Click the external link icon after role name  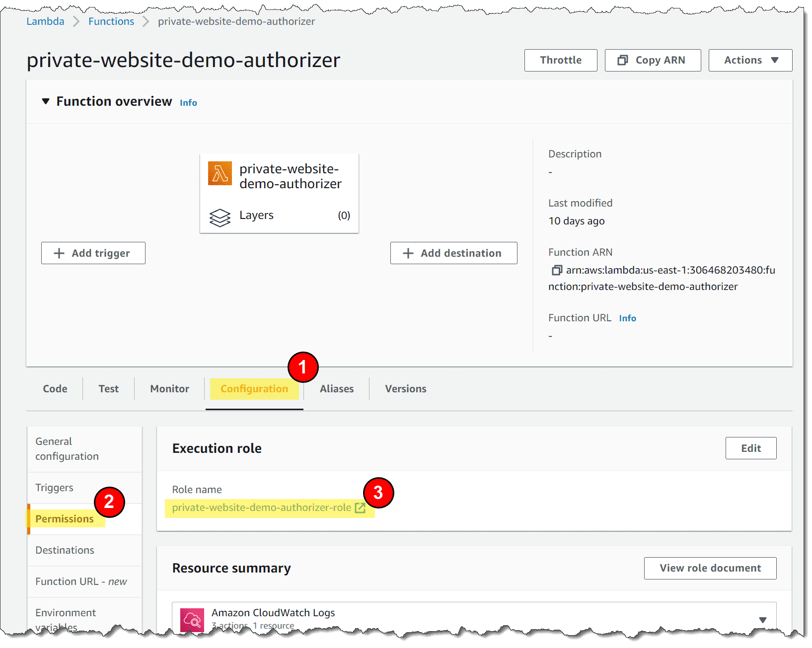tap(360, 507)
